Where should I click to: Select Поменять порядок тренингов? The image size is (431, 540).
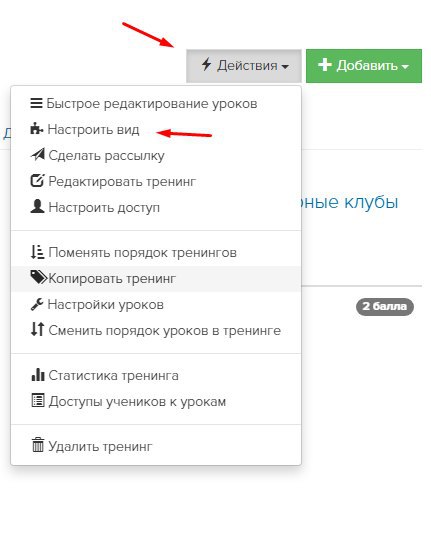click(x=156, y=252)
